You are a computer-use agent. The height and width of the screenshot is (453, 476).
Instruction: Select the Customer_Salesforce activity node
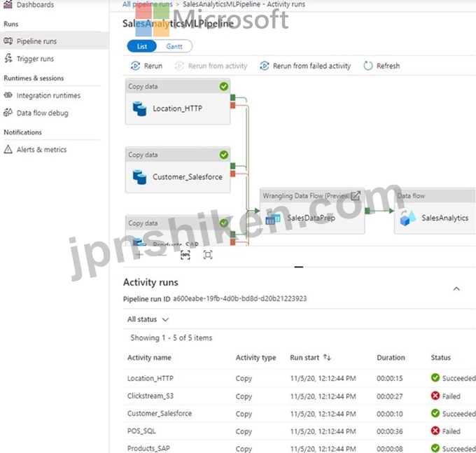point(178,169)
